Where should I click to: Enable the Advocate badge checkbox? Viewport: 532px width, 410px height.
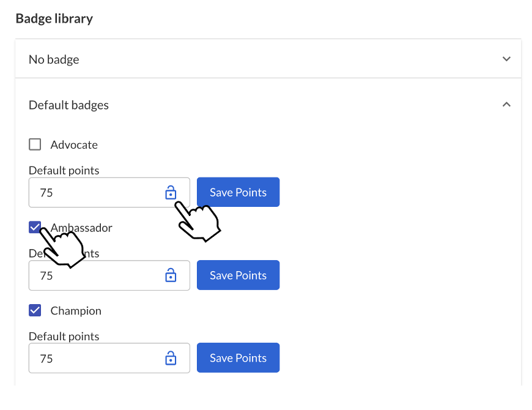(x=35, y=144)
